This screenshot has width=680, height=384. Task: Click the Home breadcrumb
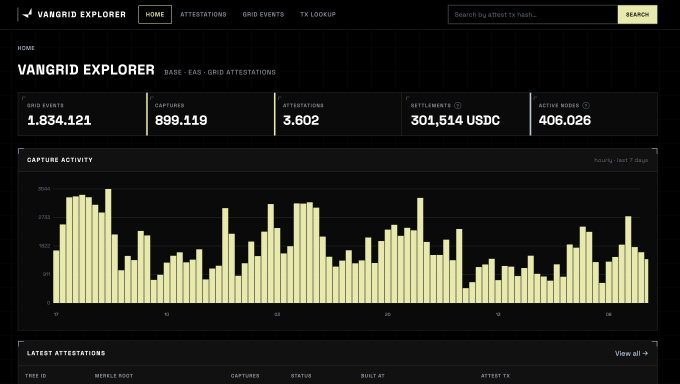[26, 48]
